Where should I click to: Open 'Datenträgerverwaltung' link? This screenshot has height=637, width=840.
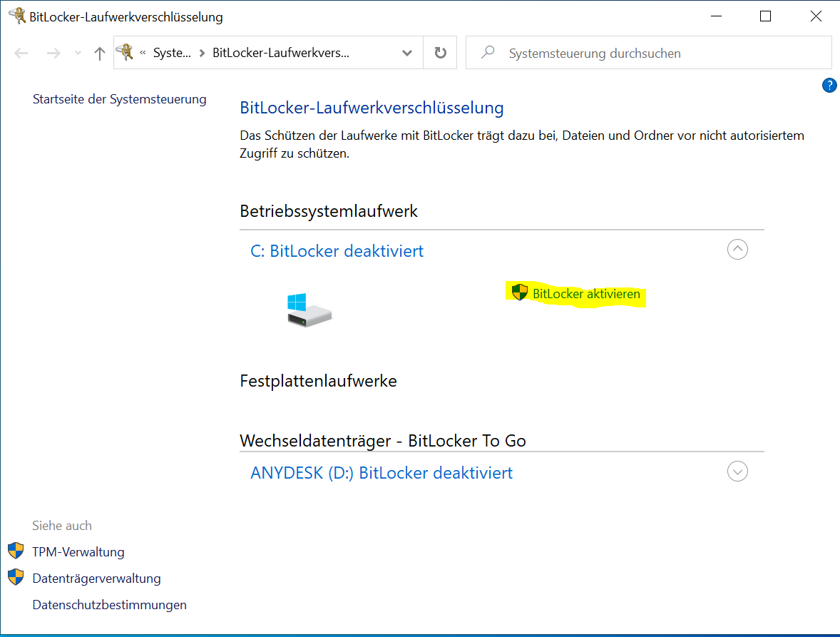click(x=96, y=579)
